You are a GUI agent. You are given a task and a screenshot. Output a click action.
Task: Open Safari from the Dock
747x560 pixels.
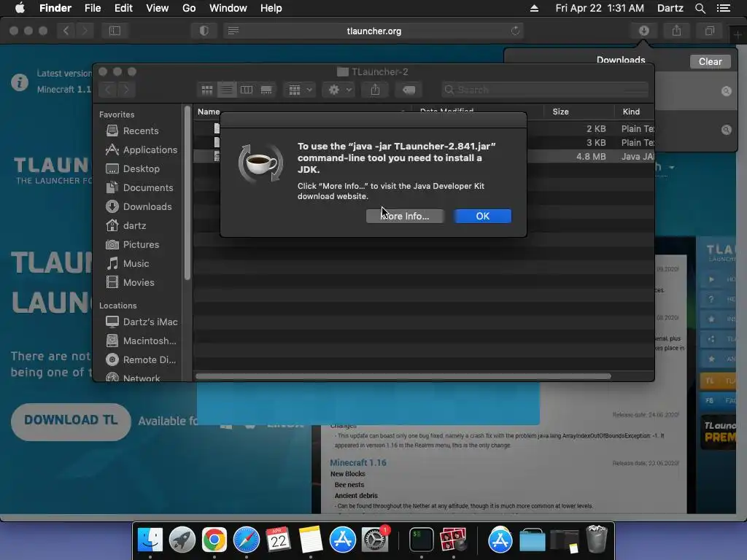[247, 540]
